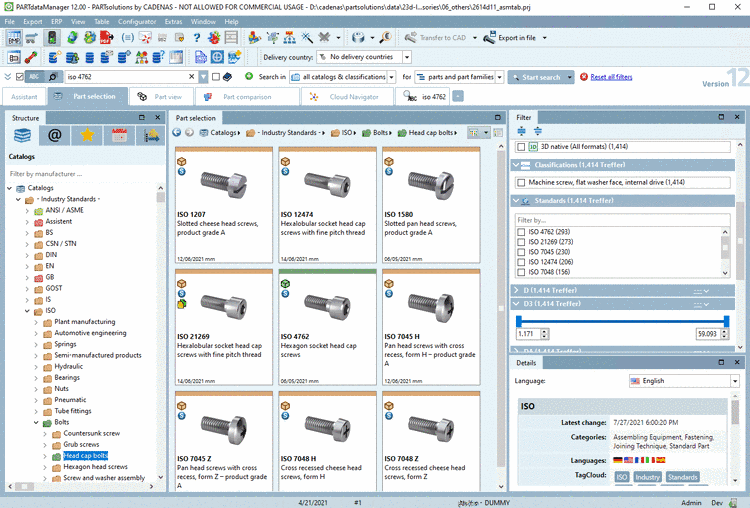750x508 pixels.
Task: Click the database with question mark icon
Action: [158, 57]
